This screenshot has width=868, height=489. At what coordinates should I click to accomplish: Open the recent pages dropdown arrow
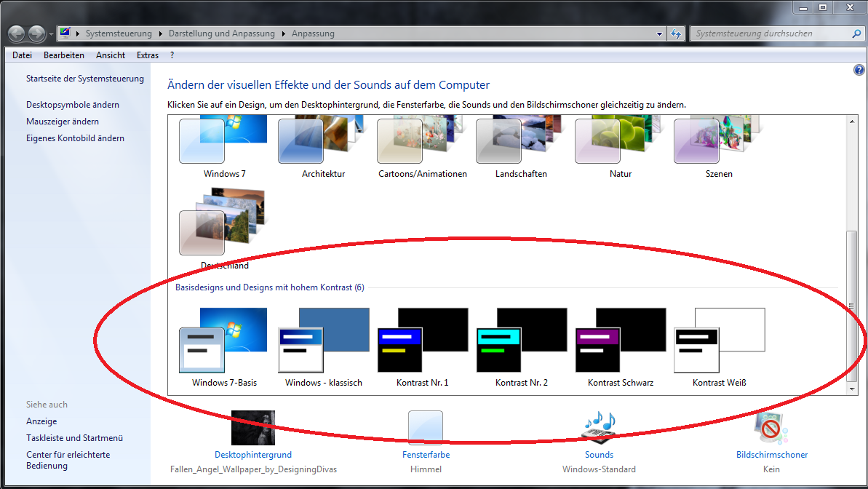(50, 33)
